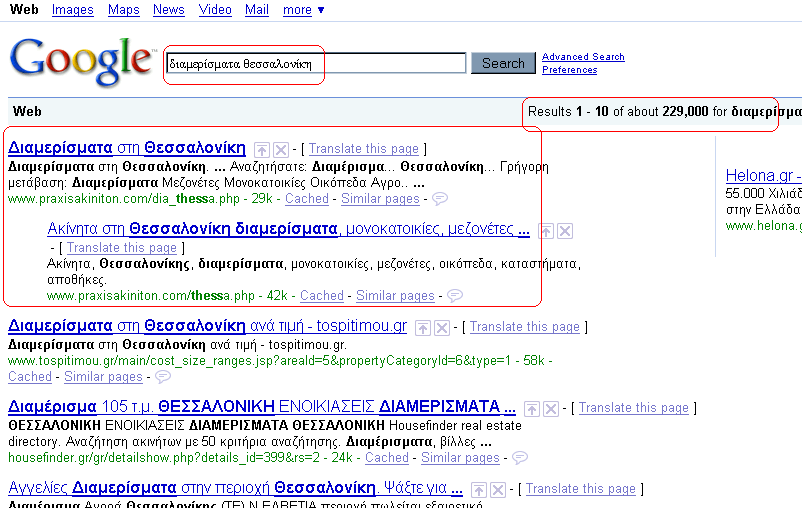
Task: Open Cached version of the housefinder.gr result
Action: point(386,458)
